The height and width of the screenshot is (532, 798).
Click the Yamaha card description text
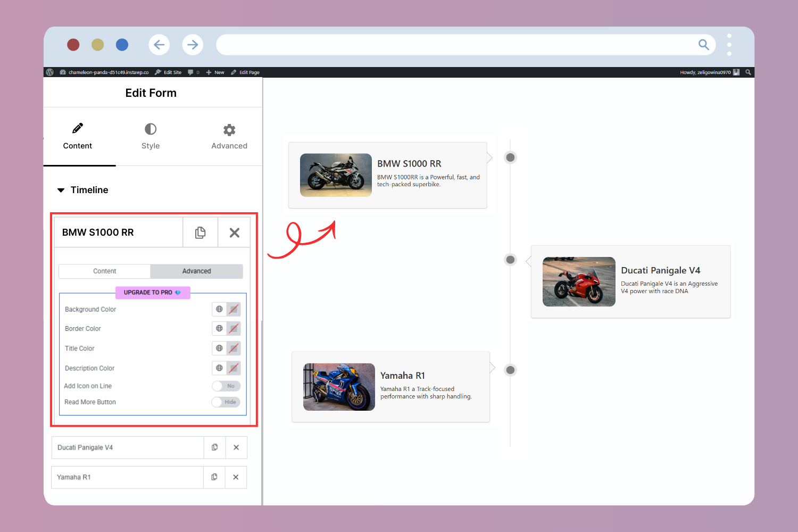point(426,393)
